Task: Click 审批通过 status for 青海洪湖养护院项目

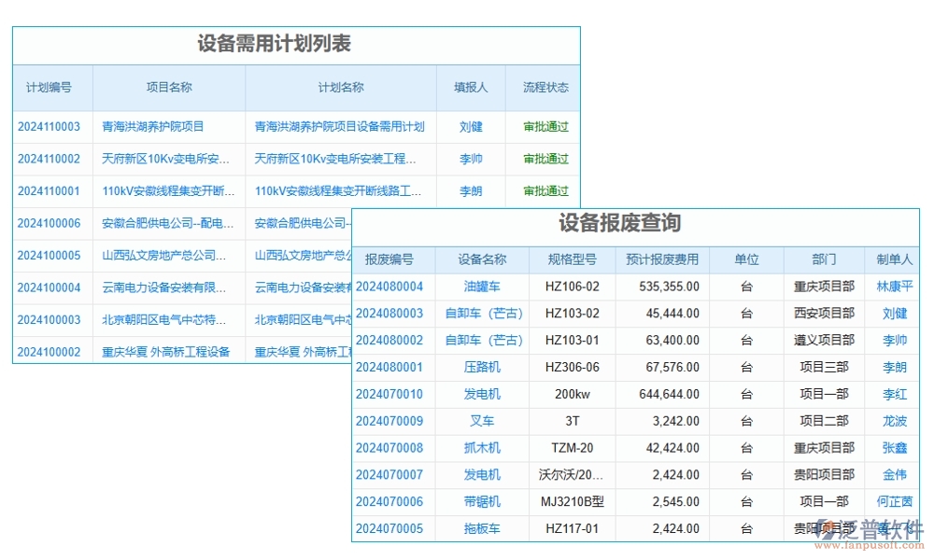Action: pos(544,126)
